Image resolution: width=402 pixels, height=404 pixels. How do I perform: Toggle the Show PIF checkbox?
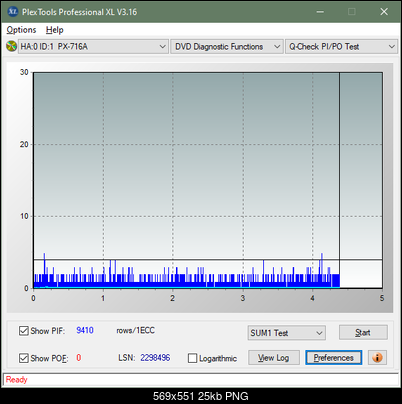point(23,331)
